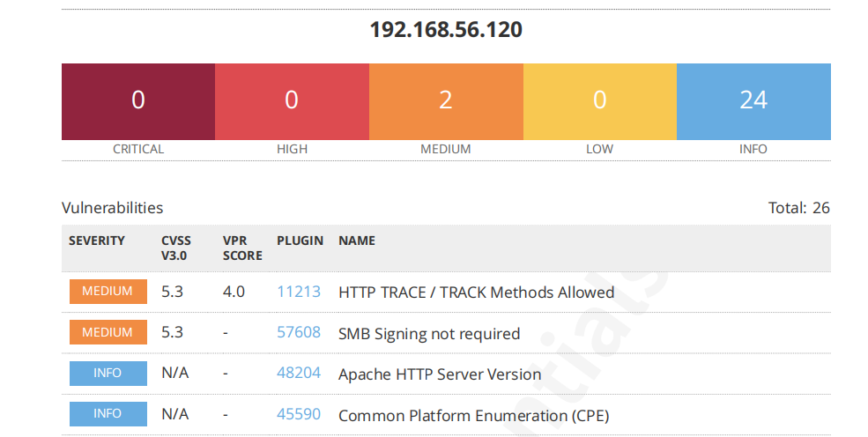The image size is (868, 437).
Task: Open plugin 48204 link
Action: click(299, 374)
